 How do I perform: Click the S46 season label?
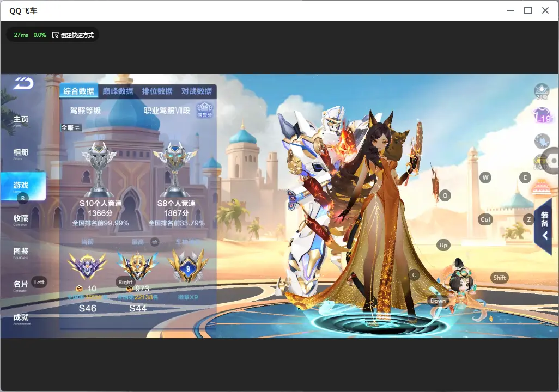click(x=87, y=308)
